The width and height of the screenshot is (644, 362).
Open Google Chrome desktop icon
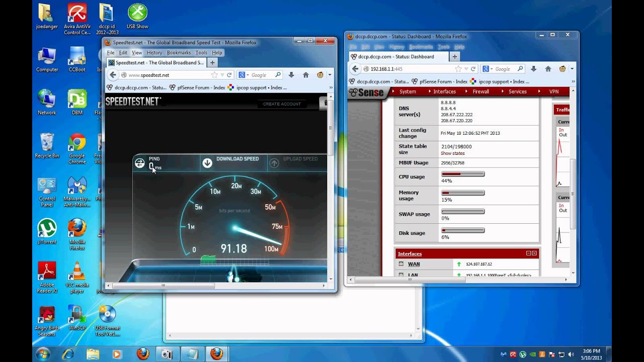click(77, 149)
